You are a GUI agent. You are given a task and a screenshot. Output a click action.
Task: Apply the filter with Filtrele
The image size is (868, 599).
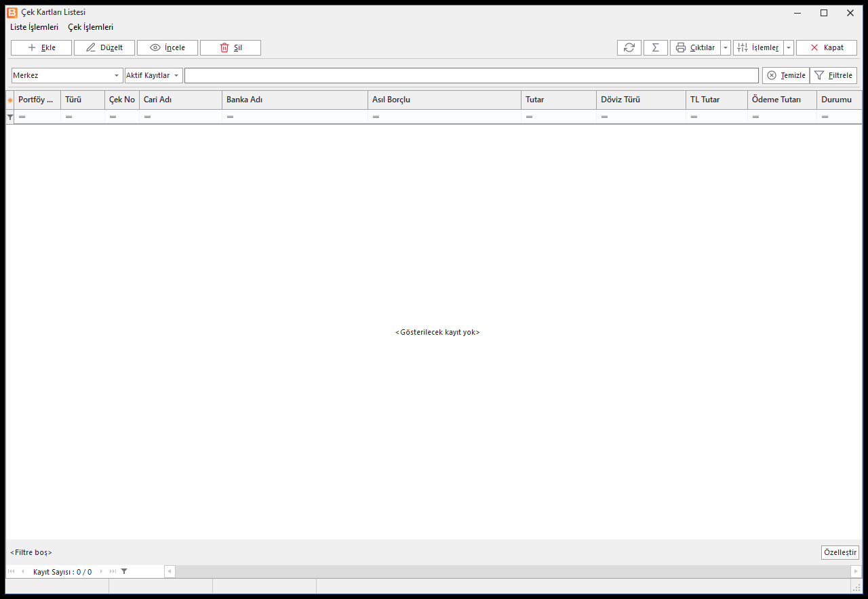click(833, 75)
